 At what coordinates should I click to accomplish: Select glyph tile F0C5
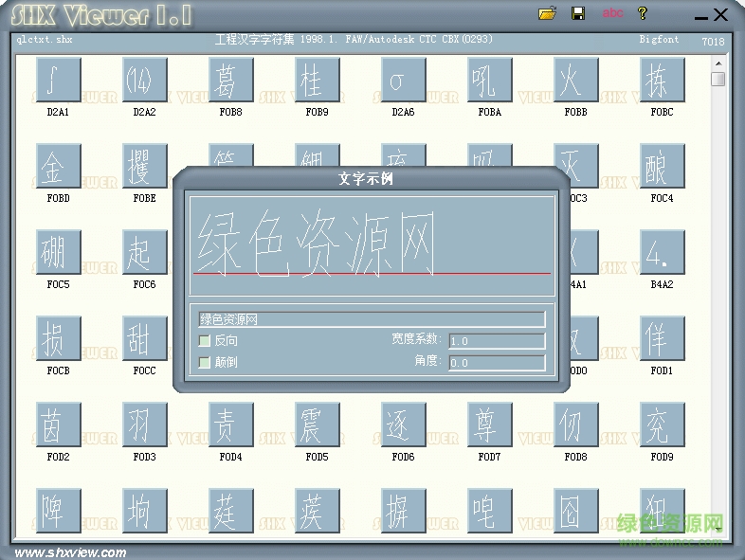pos(59,252)
